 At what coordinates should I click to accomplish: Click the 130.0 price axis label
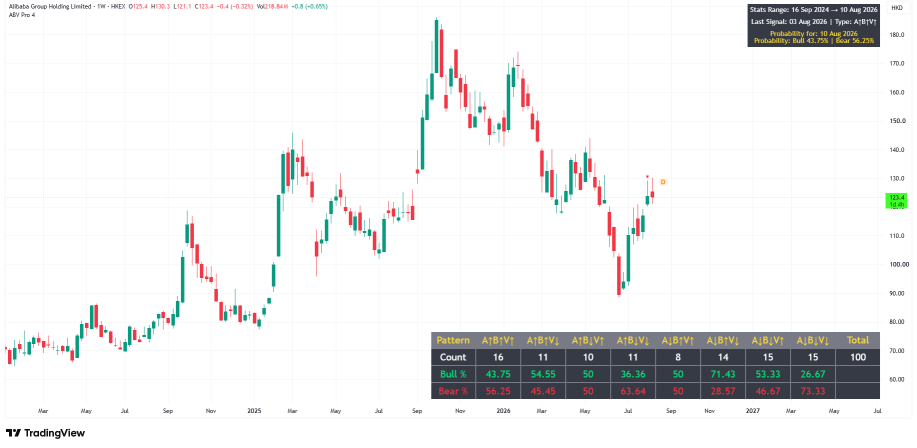pyautogui.click(x=898, y=178)
